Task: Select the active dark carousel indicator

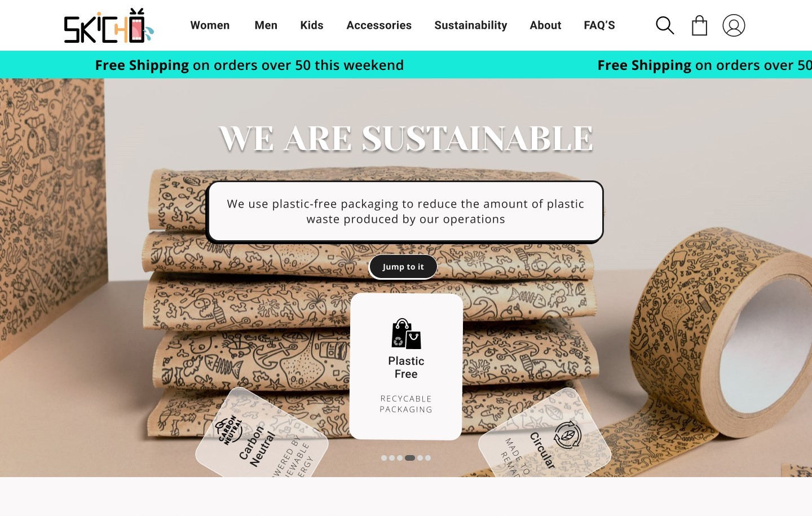Action: pyautogui.click(x=410, y=458)
